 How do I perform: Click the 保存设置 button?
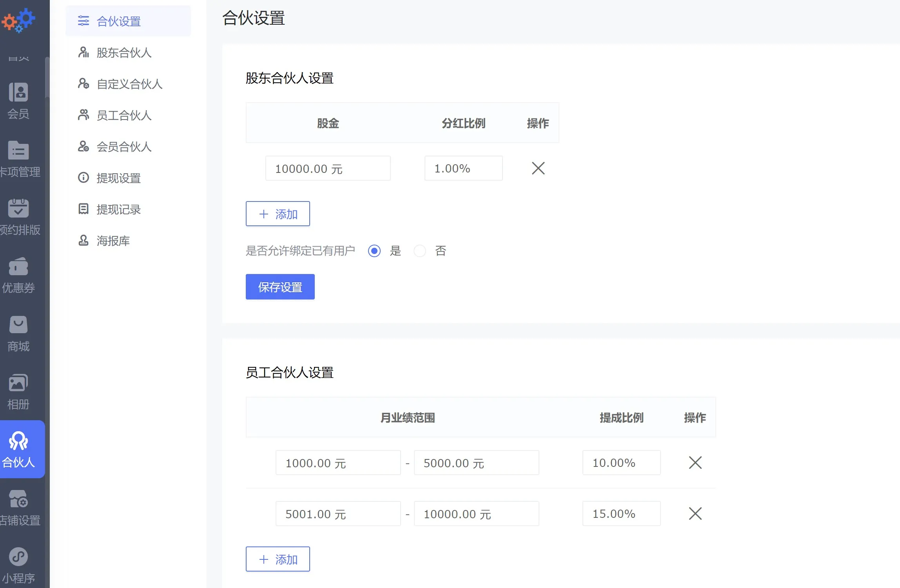pos(280,287)
